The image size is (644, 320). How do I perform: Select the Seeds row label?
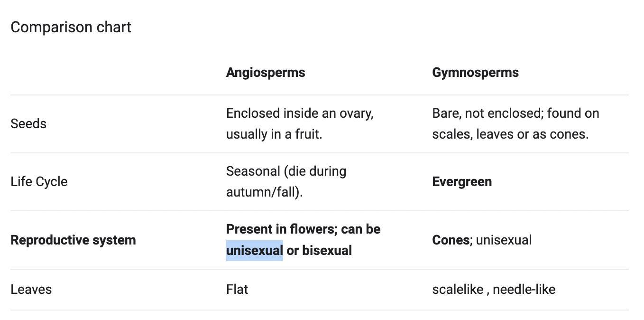[28, 123]
